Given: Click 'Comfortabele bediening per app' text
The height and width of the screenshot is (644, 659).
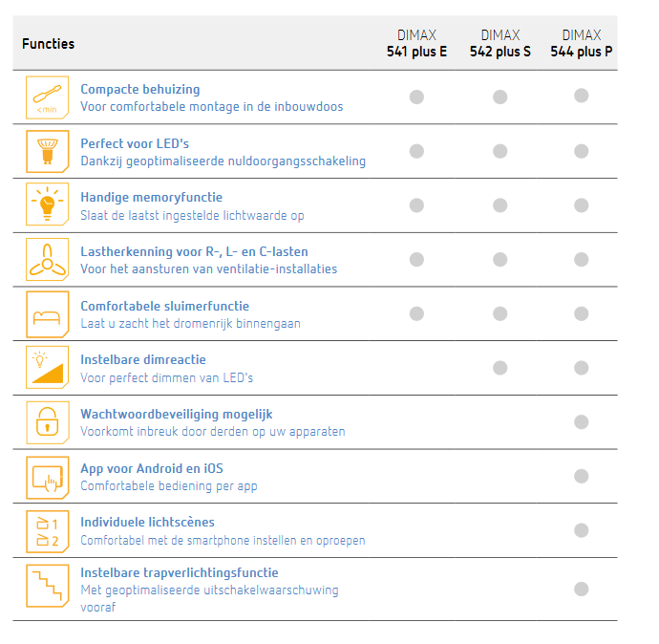Looking at the screenshot, I should pyautogui.click(x=168, y=486).
